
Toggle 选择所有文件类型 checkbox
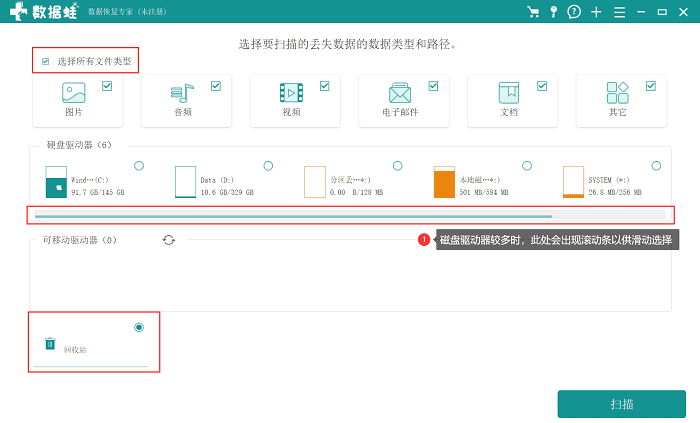click(x=46, y=62)
